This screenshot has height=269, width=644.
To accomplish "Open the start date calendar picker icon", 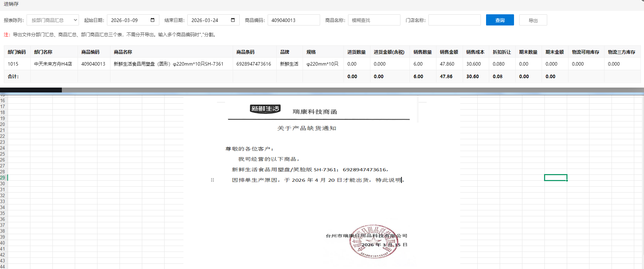I will (152, 20).
